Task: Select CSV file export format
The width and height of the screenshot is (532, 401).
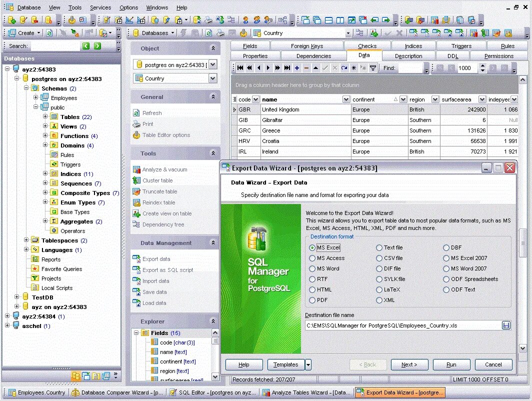Action: [379, 258]
